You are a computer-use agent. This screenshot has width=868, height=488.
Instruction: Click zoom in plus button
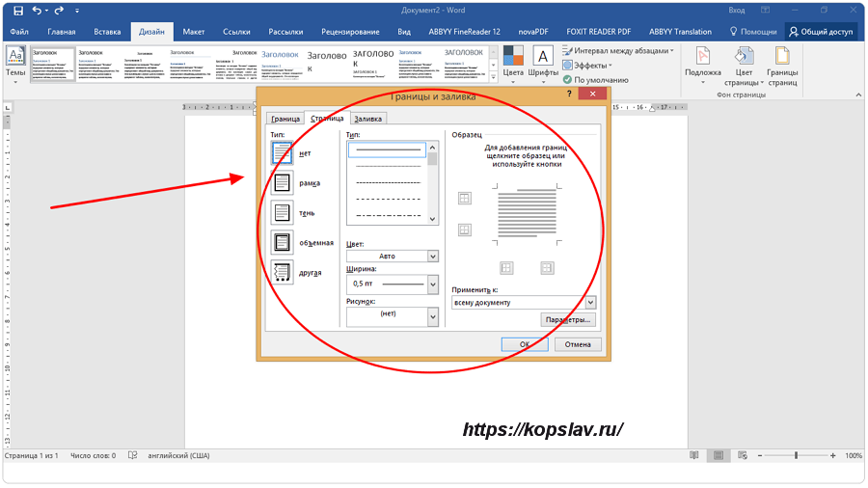coord(833,455)
